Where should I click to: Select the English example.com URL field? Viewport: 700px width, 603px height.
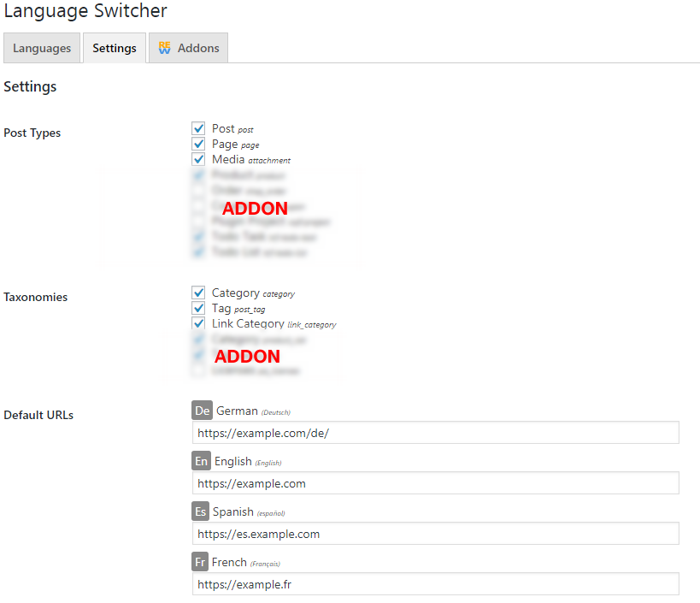point(435,482)
